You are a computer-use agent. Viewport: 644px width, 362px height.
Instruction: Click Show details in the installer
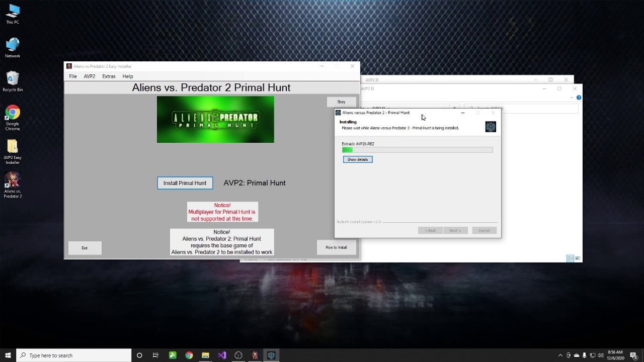click(x=358, y=159)
